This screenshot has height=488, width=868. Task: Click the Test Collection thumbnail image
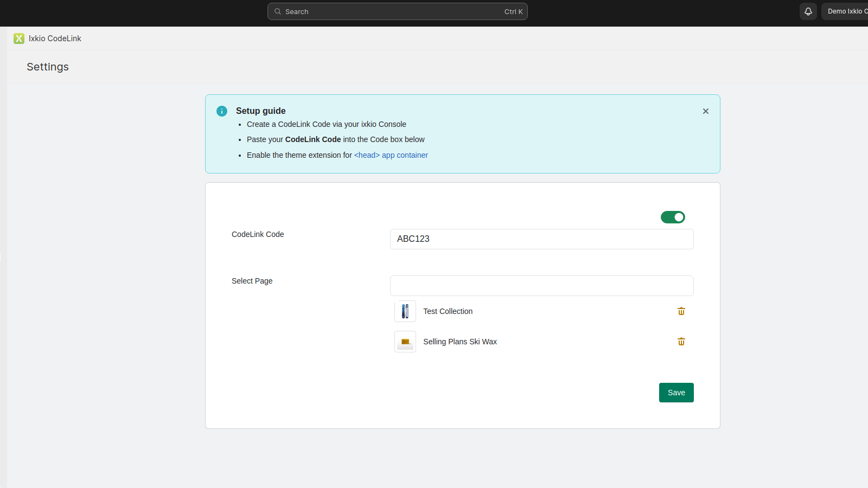coord(405,311)
